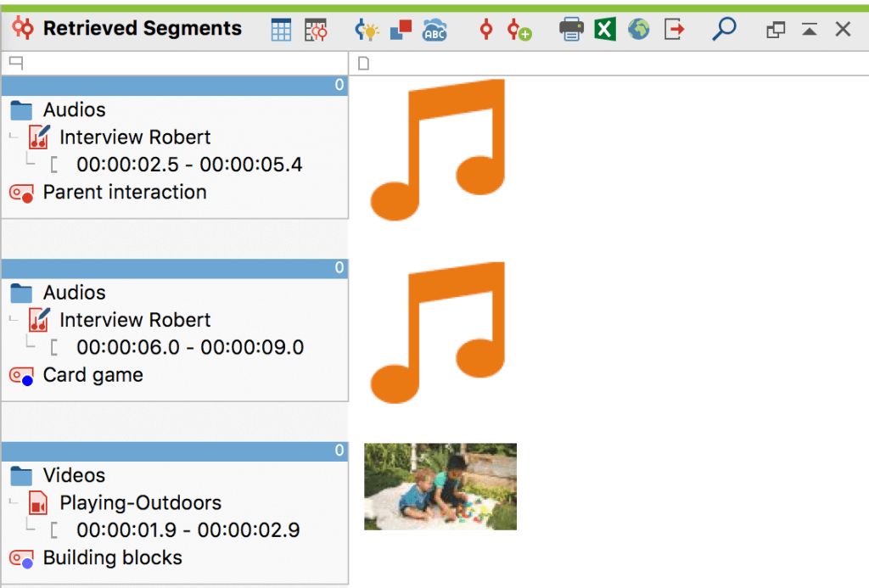Select the Interview Robert 00:00:02.5 segment
Viewport: 869px width, 588px height.
click(x=188, y=165)
